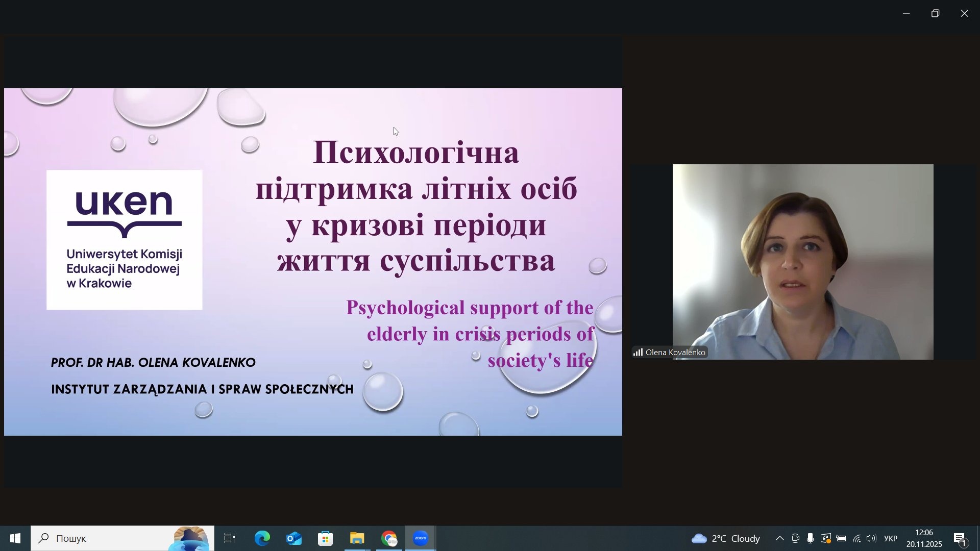This screenshot has width=980, height=551.
Task: Launch Microsoft Edge browser
Action: tap(262, 539)
